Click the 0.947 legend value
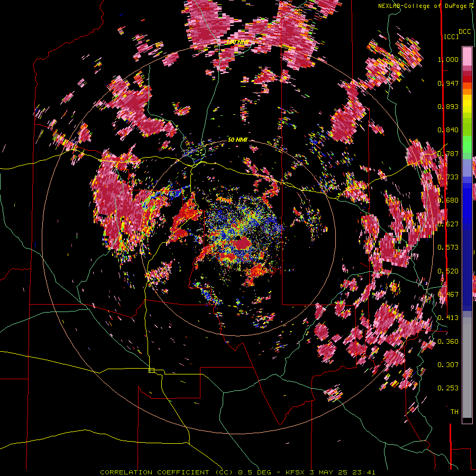476x476 pixels. [x=448, y=83]
